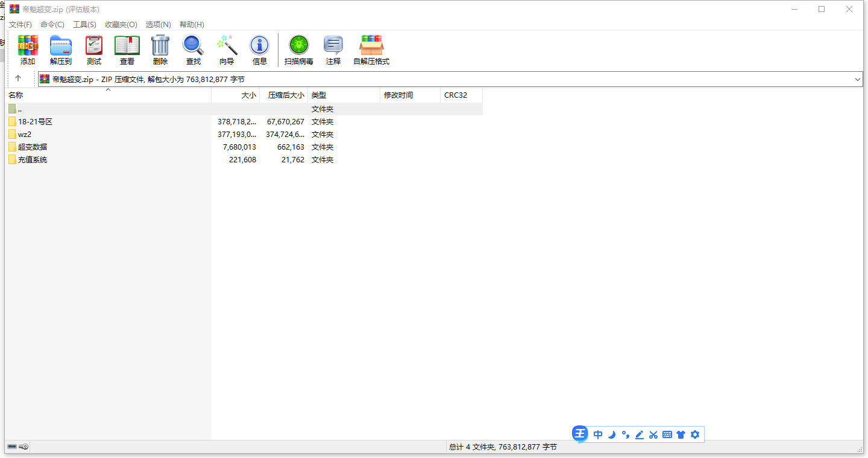
Task: Click the Extract To (解压到) icon
Action: (x=61, y=46)
